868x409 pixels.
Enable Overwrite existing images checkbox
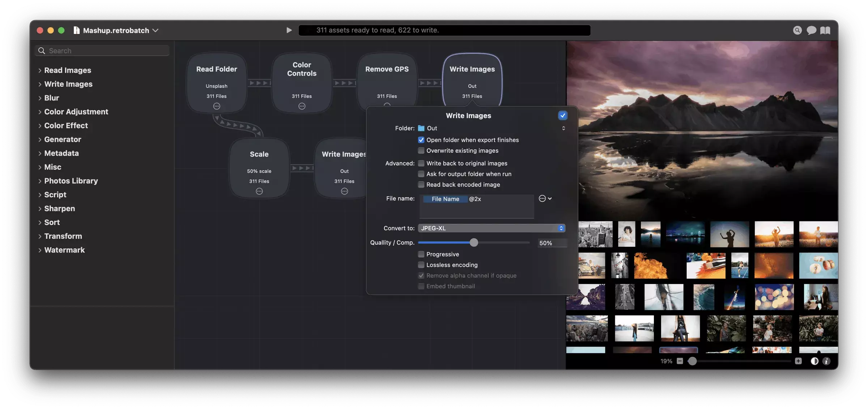[421, 151]
